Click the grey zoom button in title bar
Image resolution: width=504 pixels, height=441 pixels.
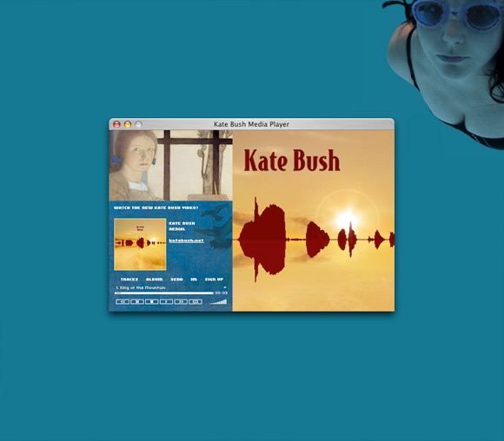[138, 124]
